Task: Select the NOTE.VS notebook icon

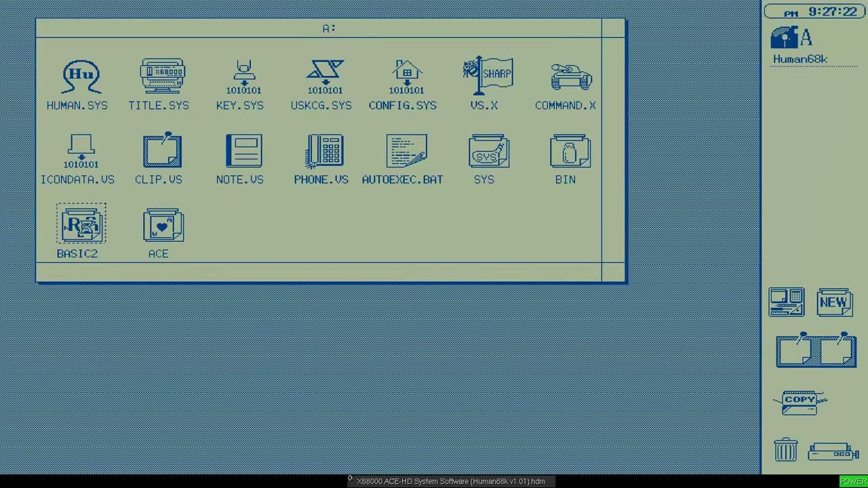Action: 243,150
